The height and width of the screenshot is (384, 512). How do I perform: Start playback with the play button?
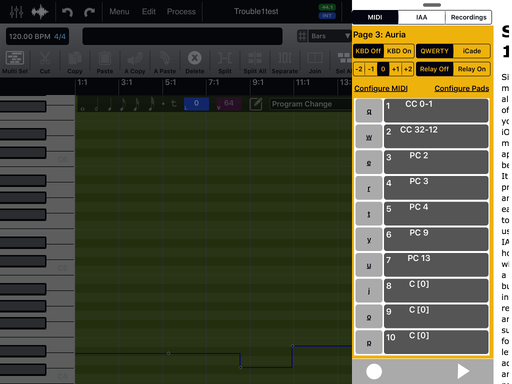463,371
